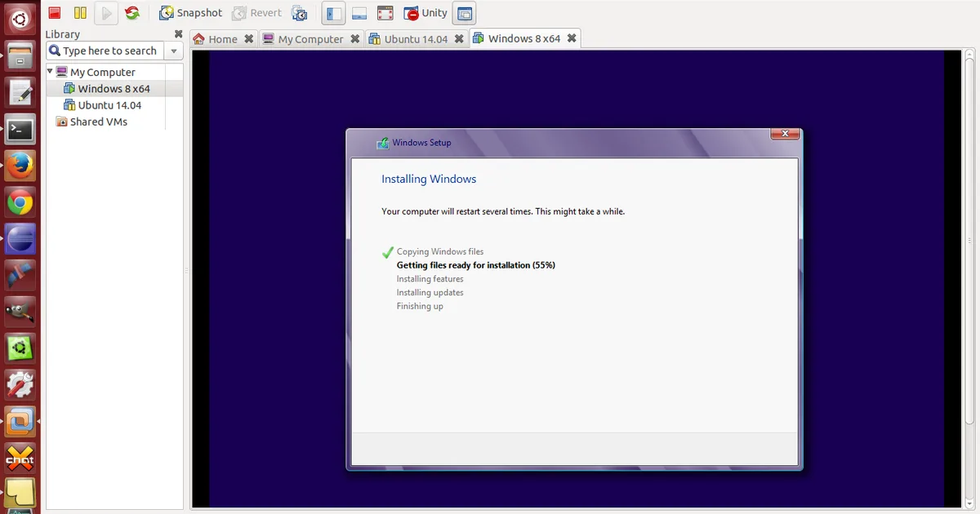Suspend the VM with the yellow pause button
Viewport: 980px width, 514px height.
click(80, 13)
